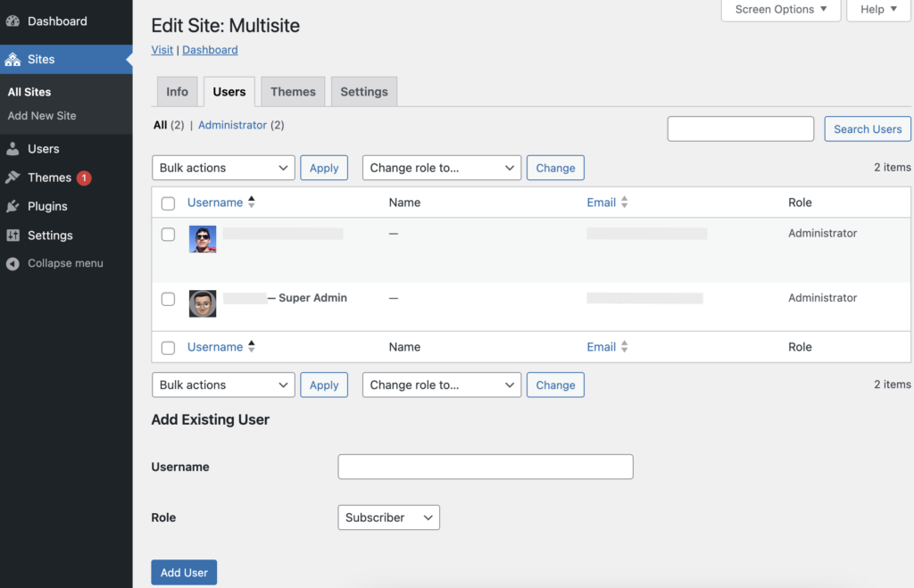Click the bottom Apply button

pos(324,385)
